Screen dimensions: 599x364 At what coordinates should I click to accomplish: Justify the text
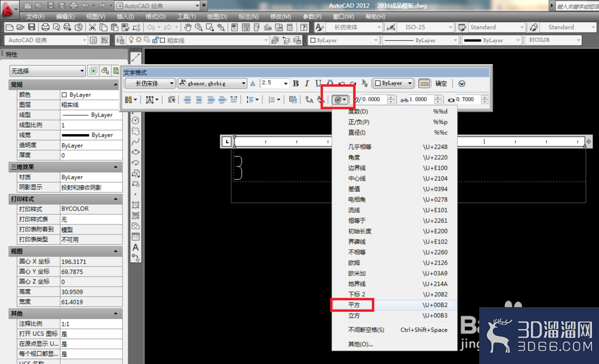point(222,100)
